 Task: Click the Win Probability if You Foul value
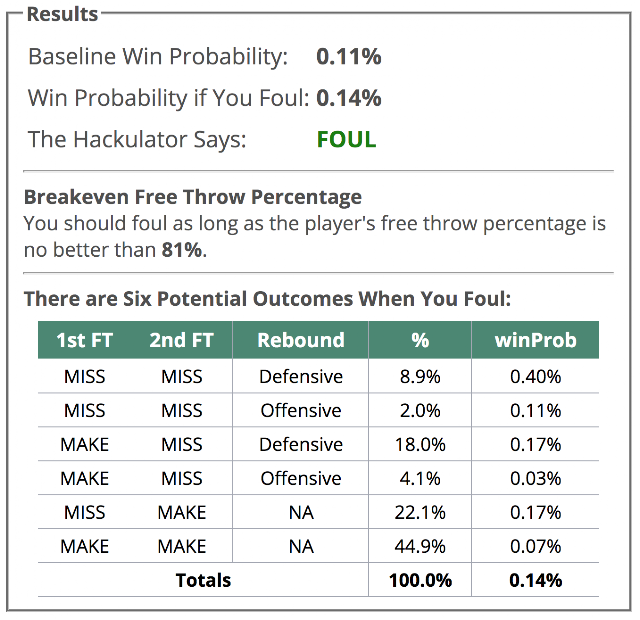point(349,98)
